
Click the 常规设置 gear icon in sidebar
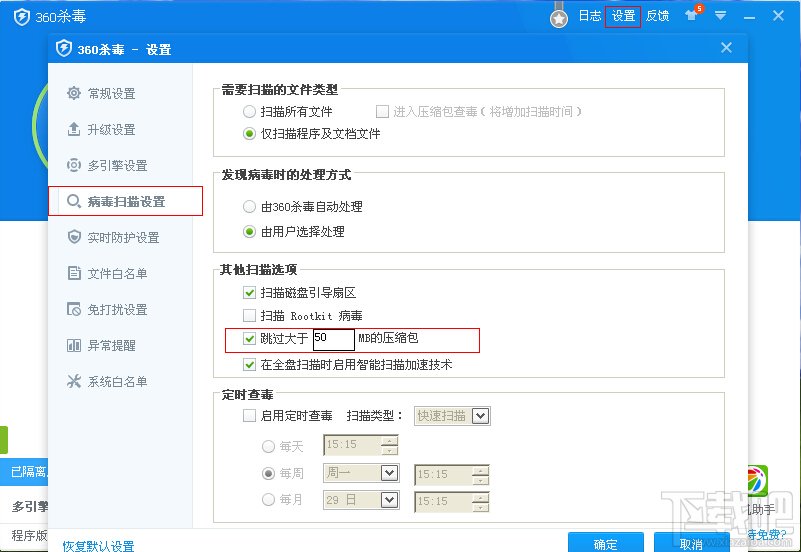click(x=74, y=93)
